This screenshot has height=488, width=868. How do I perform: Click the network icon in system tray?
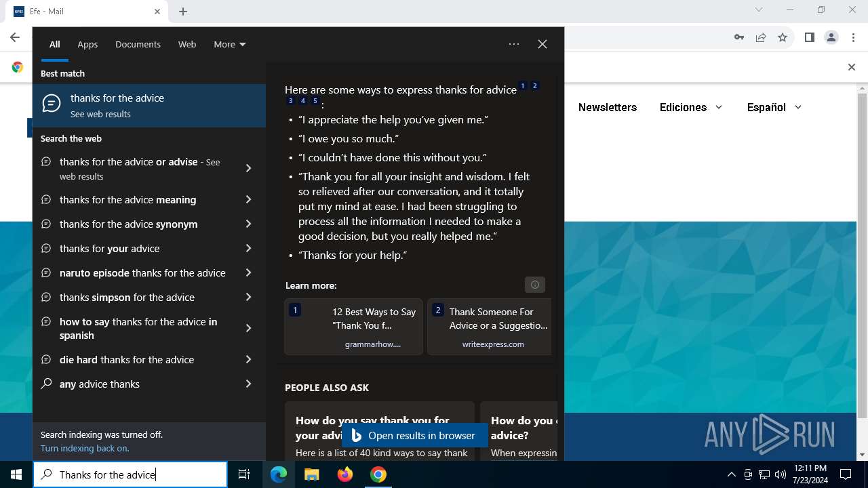pyautogui.click(x=764, y=474)
